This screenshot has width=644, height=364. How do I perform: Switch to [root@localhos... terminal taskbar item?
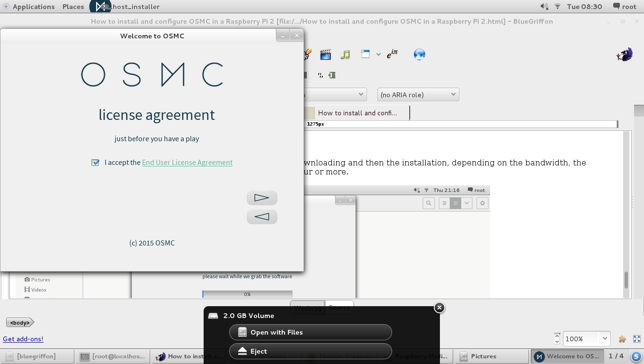click(113, 356)
